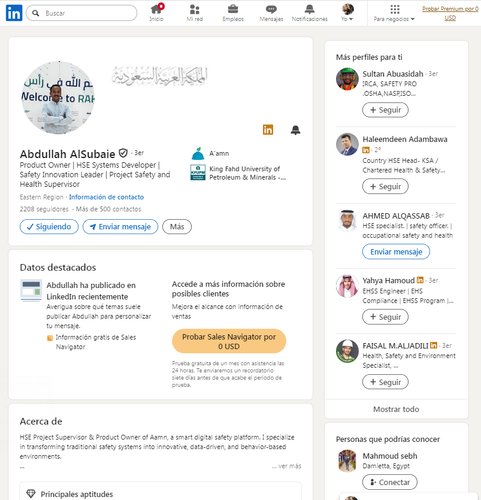Open the Yo profile menu
The image size is (481, 500).
click(347, 13)
